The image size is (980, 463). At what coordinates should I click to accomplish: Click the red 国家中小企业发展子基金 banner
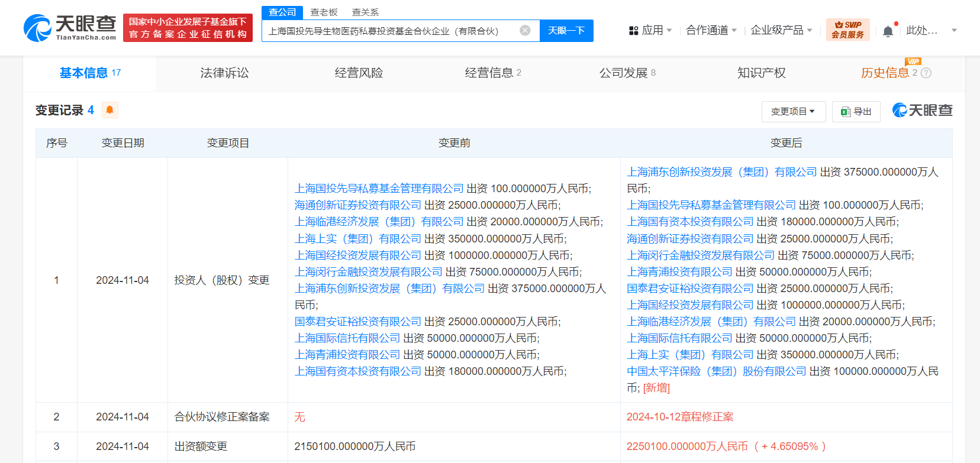click(188, 28)
